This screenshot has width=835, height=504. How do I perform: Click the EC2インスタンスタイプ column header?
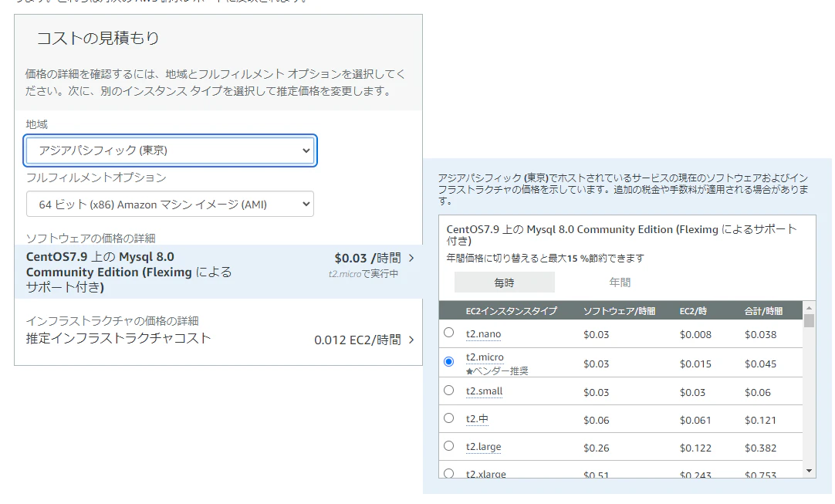tap(511, 311)
